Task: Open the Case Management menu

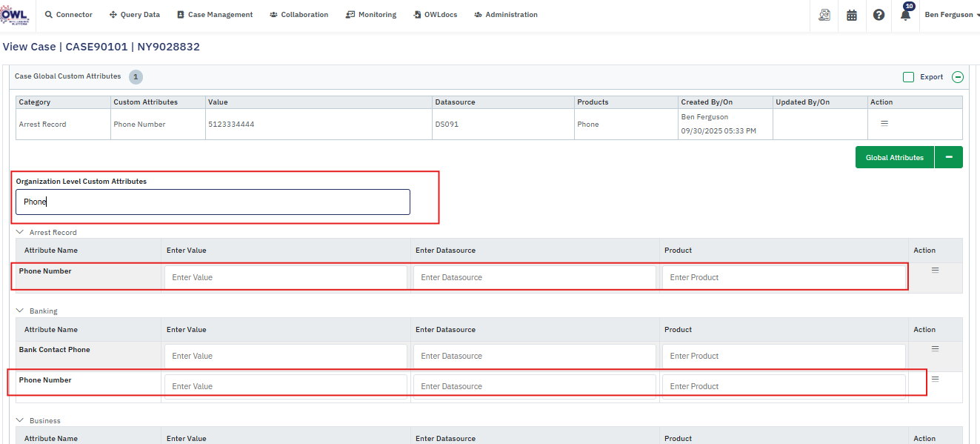Action: click(215, 15)
